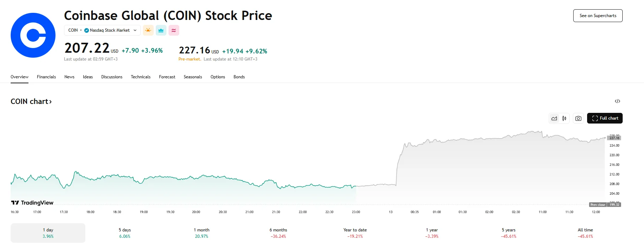Select the 1 day range
This screenshot has width=644, height=246.
pos(48,233)
